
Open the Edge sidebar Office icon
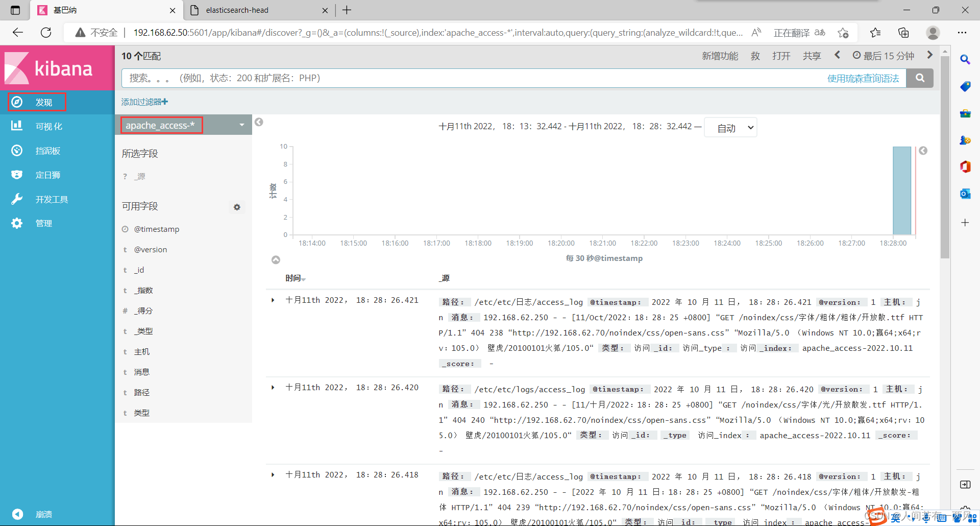965,166
